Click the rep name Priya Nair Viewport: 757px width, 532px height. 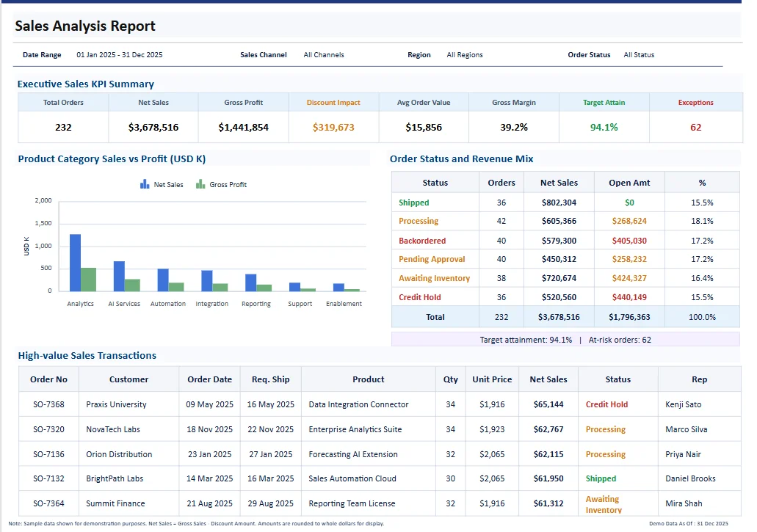click(683, 454)
